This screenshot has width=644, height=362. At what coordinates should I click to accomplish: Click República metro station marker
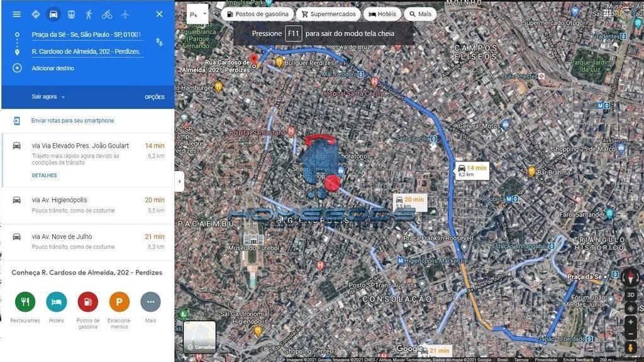click(512, 199)
